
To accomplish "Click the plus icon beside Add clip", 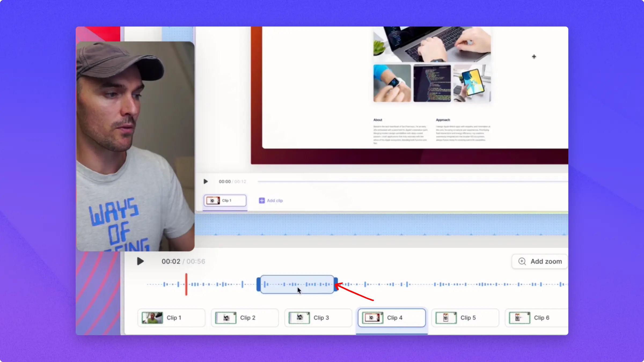I will (262, 201).
